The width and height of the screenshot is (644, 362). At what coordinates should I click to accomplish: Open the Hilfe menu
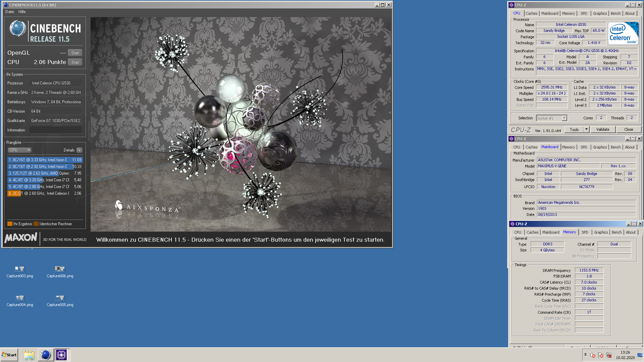22,12
